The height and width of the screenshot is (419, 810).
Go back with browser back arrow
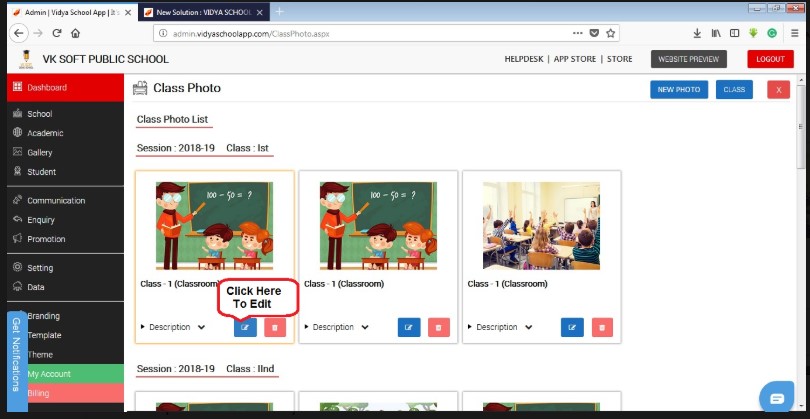coord(19,33)
